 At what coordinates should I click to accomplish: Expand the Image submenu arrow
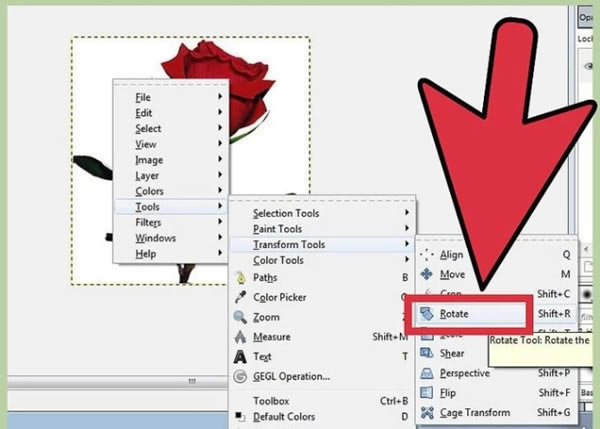(220, 159)
